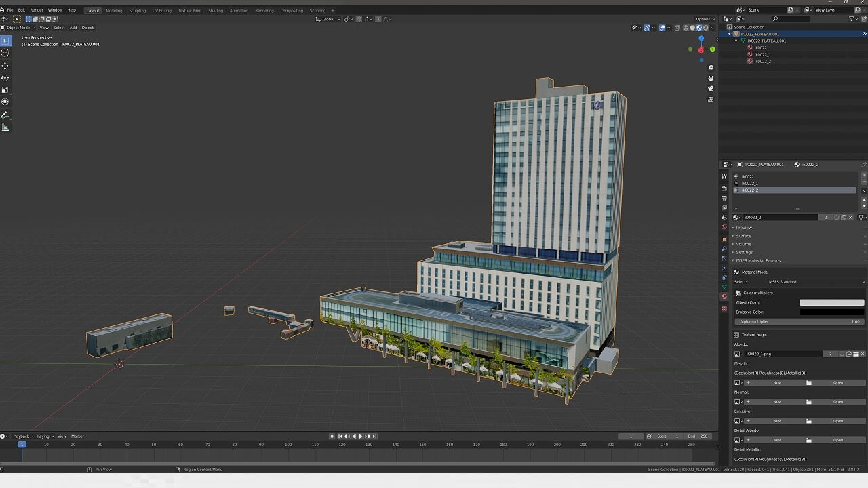Click New button under Normal texture

pyautogui.click(x=777, y=402)
